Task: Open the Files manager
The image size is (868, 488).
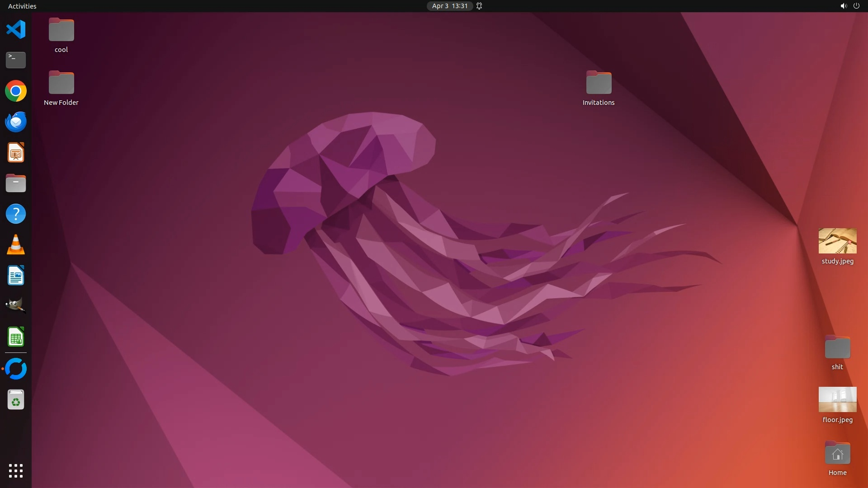Action: click(16, 183)
